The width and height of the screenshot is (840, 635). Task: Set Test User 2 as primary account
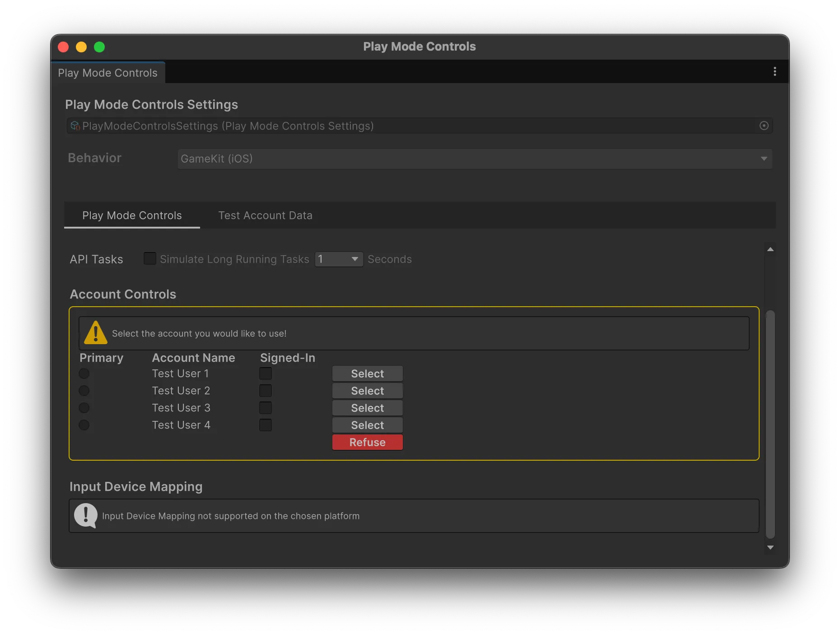coord(84,391)
